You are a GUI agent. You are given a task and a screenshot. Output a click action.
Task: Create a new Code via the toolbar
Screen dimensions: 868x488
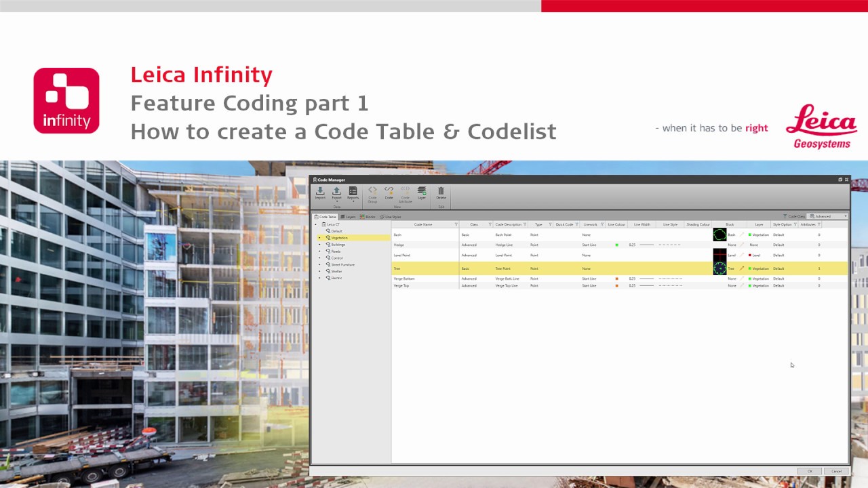pos(389,193)
